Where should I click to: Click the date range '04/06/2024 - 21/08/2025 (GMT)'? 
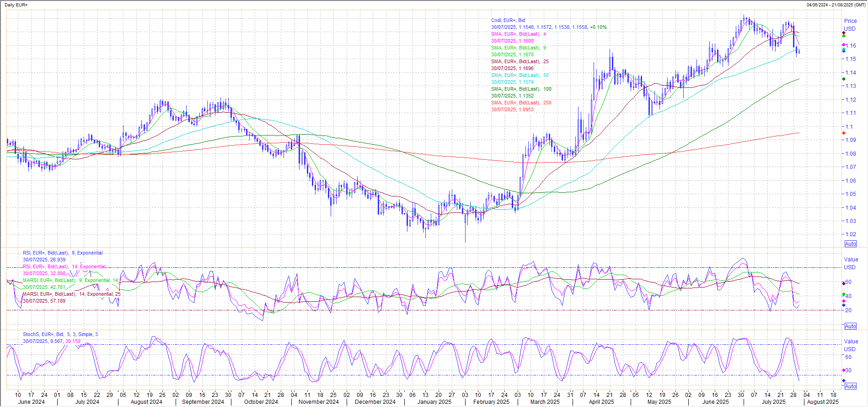pyautogui.click(x=836, y=5)
